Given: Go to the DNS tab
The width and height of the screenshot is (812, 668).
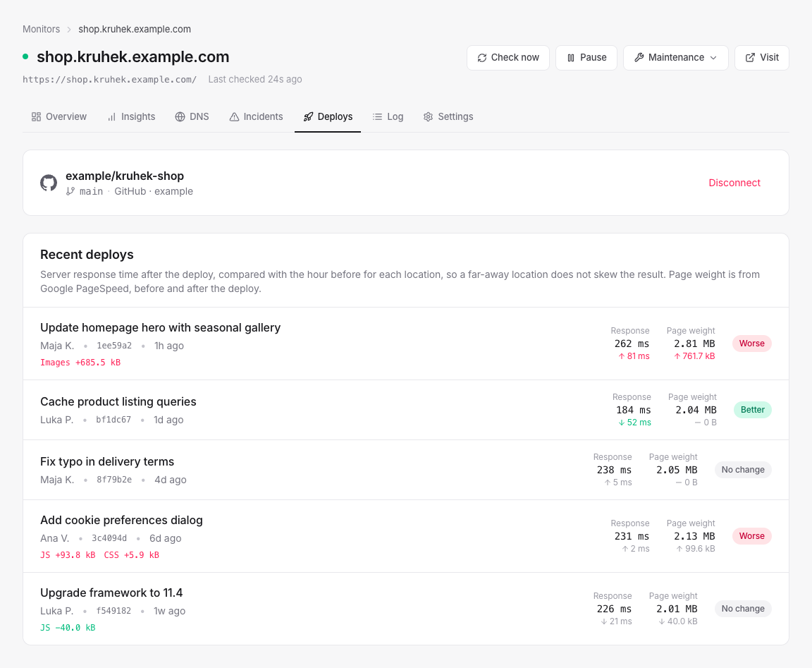Looking at the screenshot, I should (x=192, y=116).
